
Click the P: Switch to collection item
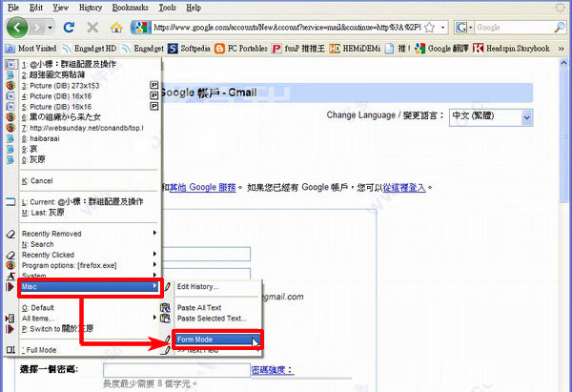tap(90, 329)
